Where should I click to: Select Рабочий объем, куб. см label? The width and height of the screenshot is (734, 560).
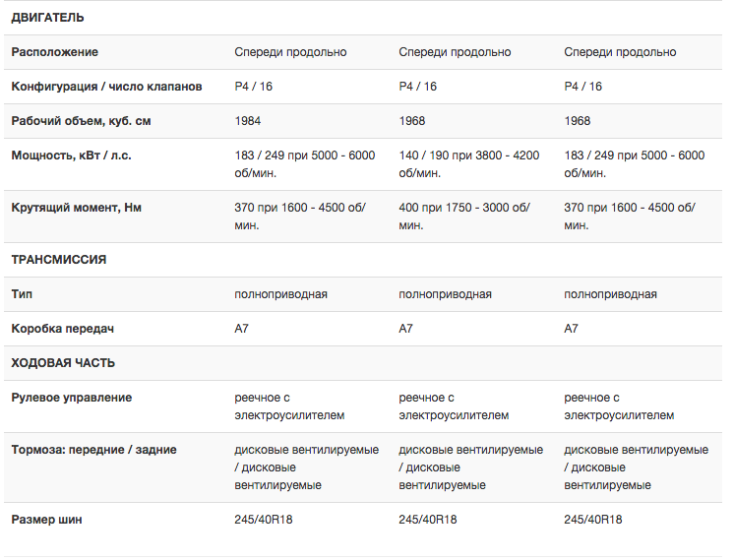pyautogui.click(x=81, y=121)
